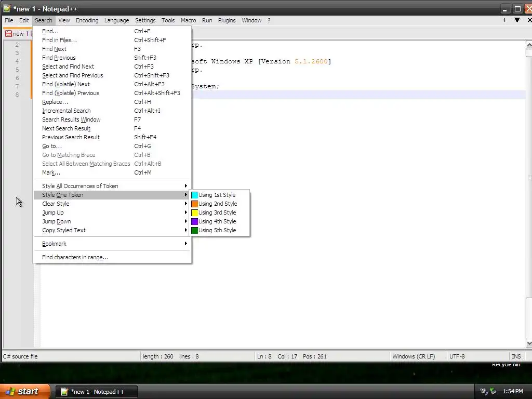Open the Tools menu

coord(168,20)
